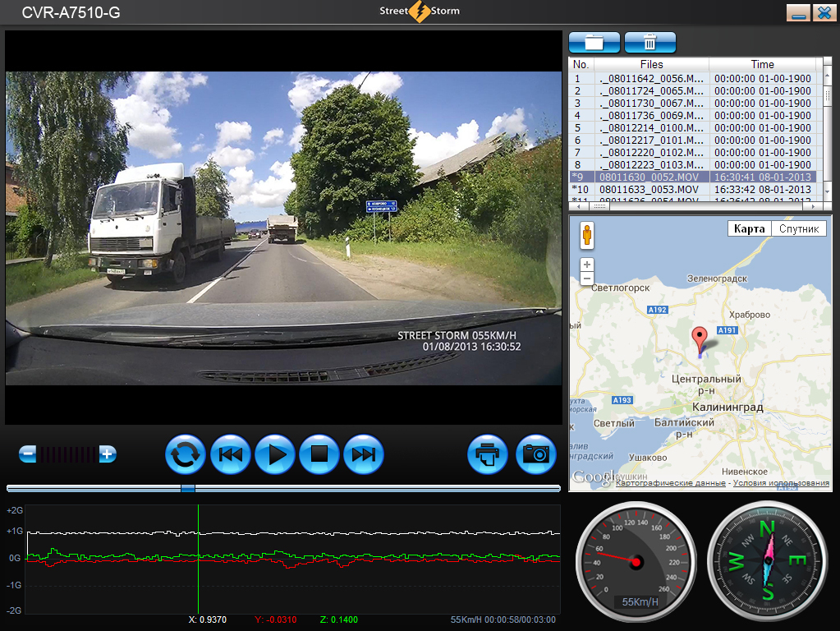This screenshot has height=631, width=840.
Task: Select file ._08012217_0101 in list
Action: tap(693, 140)
